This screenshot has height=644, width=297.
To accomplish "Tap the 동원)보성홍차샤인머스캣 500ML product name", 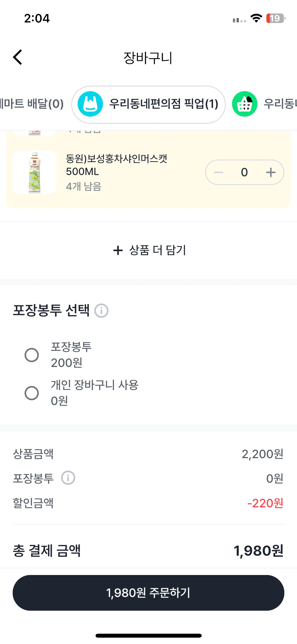I will pyautogui.click(x=116, y=165).
